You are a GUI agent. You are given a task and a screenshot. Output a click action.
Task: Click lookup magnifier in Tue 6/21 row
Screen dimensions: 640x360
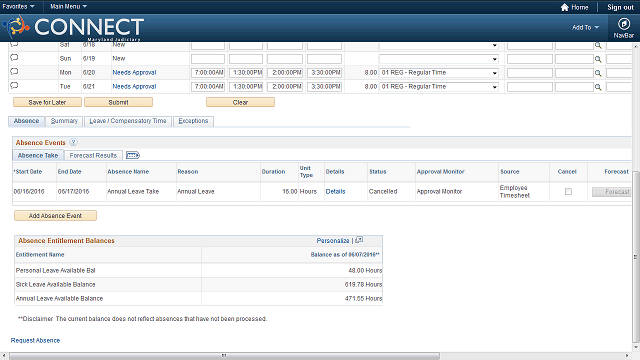tap(598, 87)
